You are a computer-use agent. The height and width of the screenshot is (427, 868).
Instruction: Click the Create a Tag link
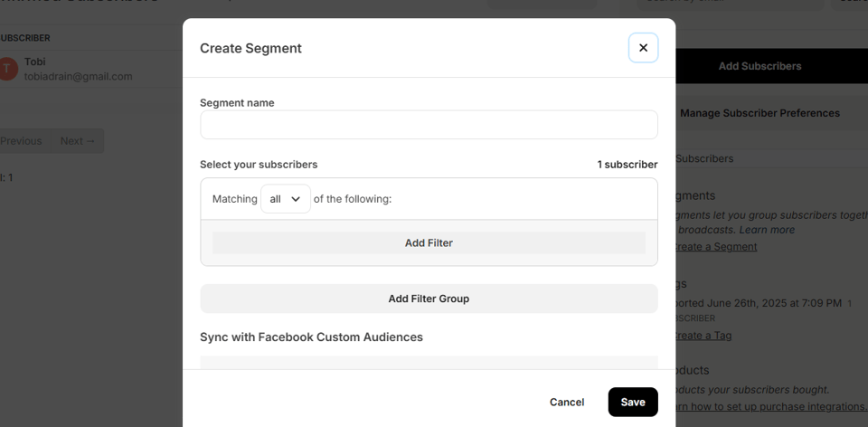[703, 335]
